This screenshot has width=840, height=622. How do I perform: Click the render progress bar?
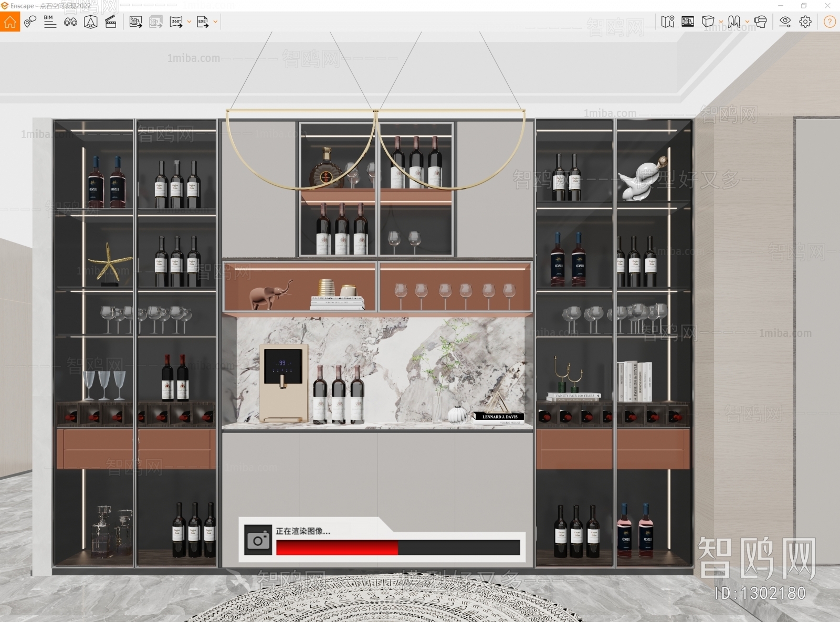tap(398, 547)
